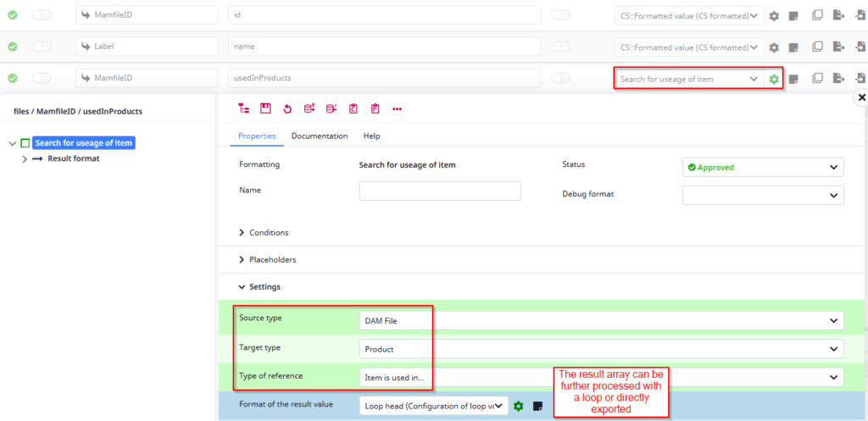Viewport: 868px width, 421px height.
Task: Open note icon beside Format of result value
Action: tap(537, 406)
